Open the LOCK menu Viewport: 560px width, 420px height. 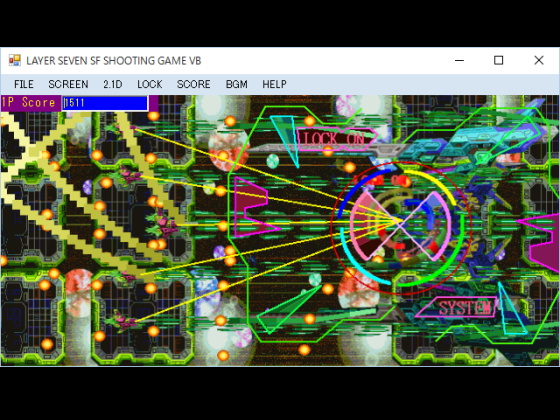click(150, 84)
